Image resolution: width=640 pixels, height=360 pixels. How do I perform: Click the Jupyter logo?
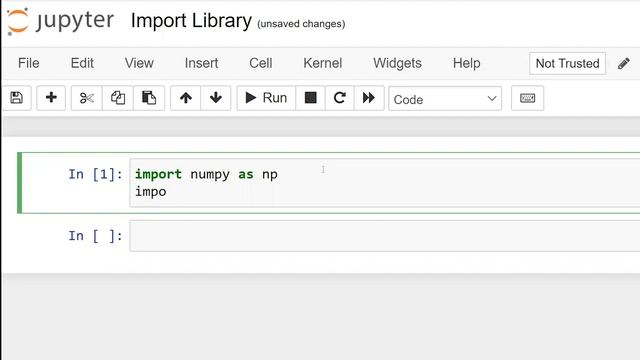(x=60, y=21)
